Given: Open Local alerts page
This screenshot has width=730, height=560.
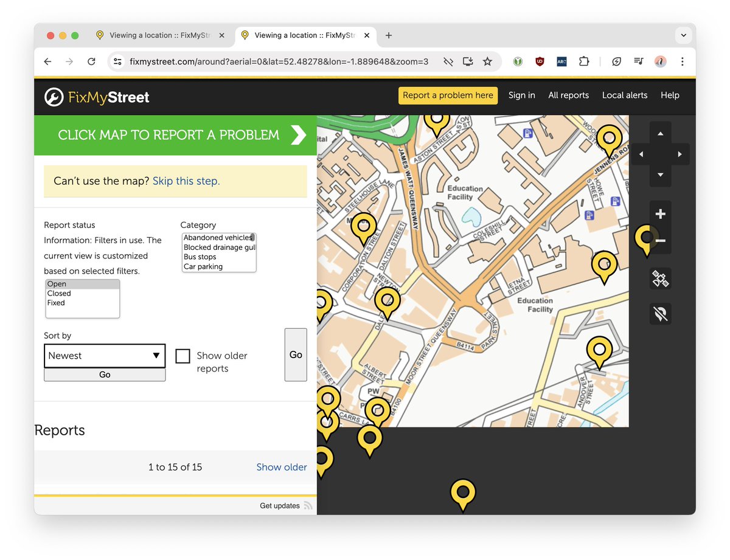Looking at the screenshot, I should pyautogui.click(x=625, y=95).
